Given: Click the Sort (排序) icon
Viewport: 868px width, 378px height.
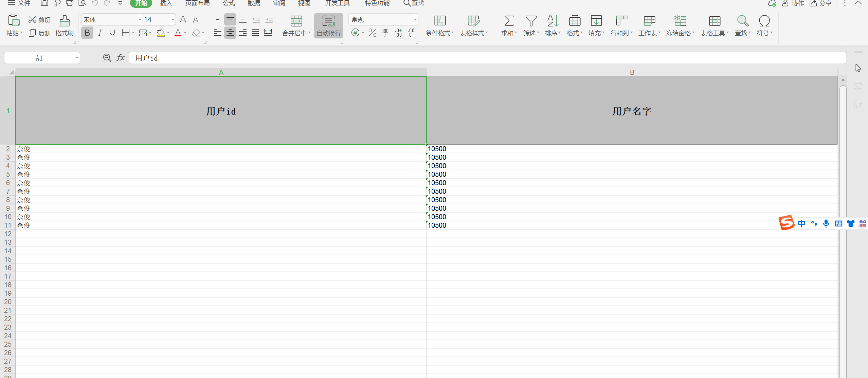Looking at the screenshot, I should tap(553, 21).
